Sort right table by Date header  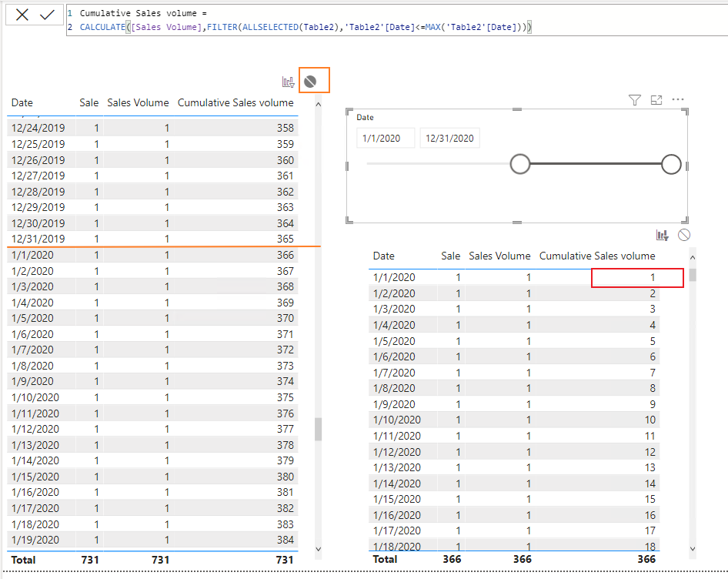tap(383, 256)
